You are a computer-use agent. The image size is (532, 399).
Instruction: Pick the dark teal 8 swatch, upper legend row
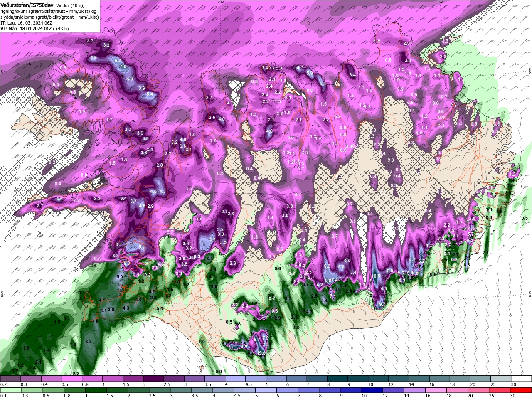pos(337,379)
